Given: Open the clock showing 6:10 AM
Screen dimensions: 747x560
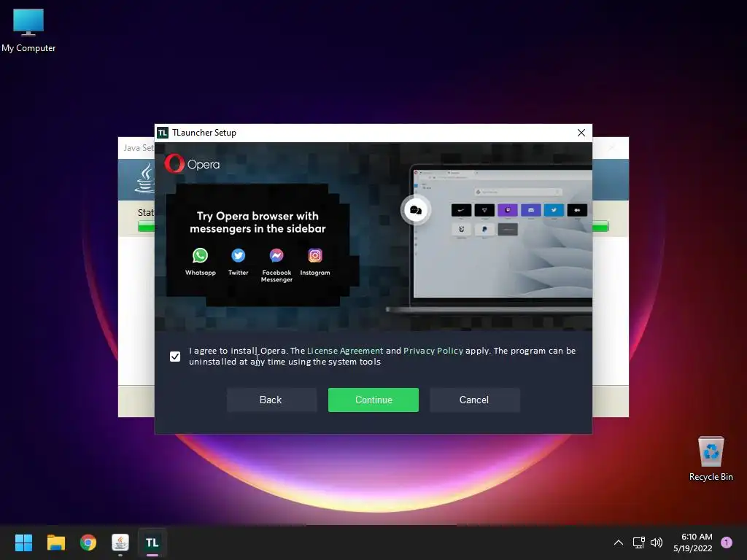Looking at the screenshot, I should pos(693,542).
